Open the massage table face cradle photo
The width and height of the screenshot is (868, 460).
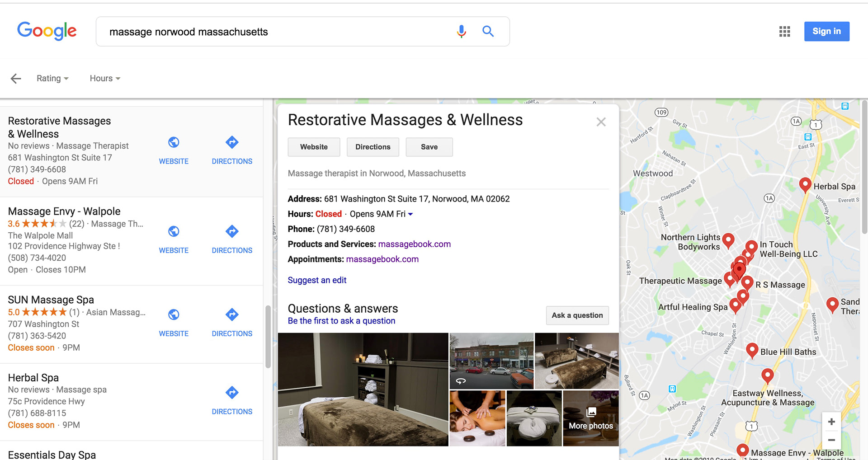click(534, 418)
